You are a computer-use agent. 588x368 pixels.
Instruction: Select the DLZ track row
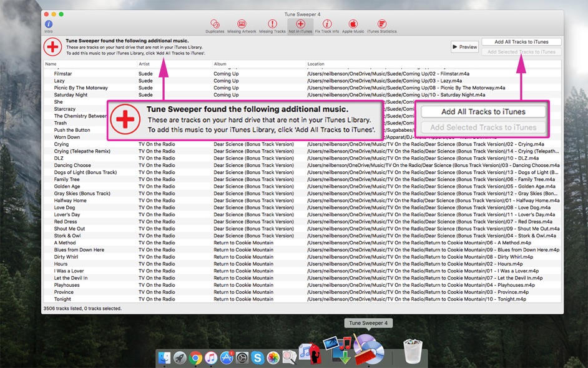coord(302,159)
